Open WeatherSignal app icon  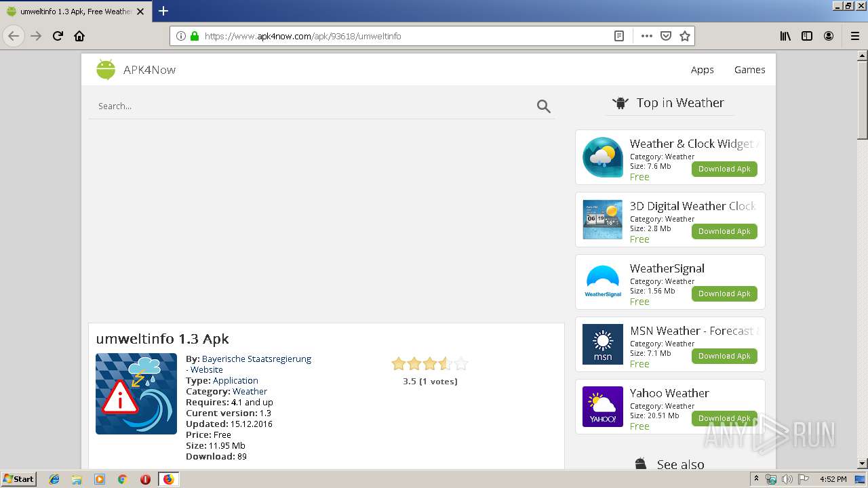(x=603, y=282)
